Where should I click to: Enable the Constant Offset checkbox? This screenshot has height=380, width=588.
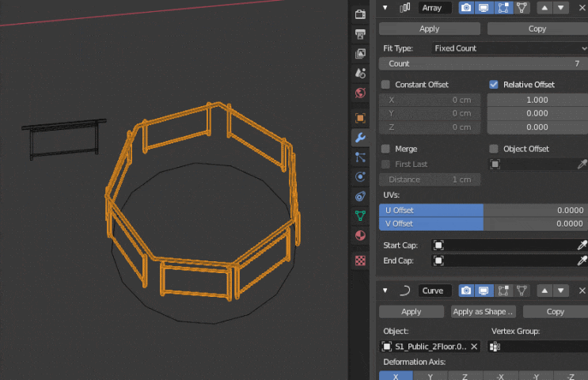[x=385, y=85]
